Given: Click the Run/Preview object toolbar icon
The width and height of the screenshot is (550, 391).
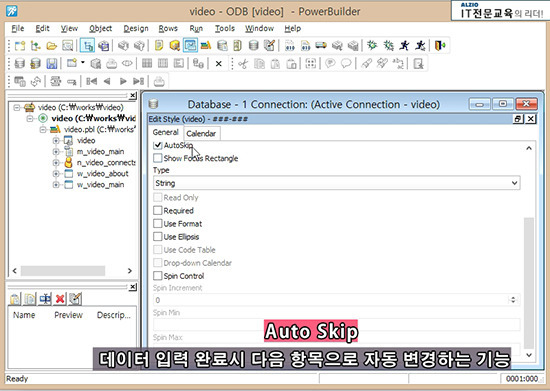Looking at the screenshot, I should point(67,46).
